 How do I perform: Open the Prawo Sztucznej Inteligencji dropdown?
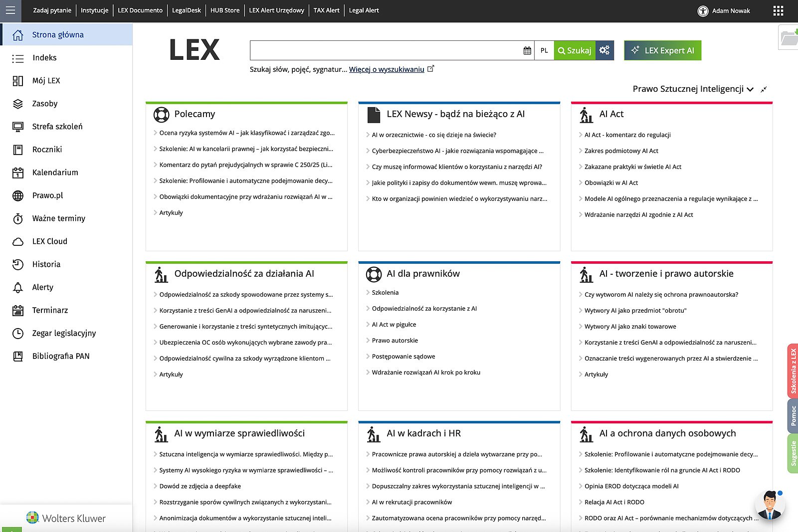pos(693,89)
